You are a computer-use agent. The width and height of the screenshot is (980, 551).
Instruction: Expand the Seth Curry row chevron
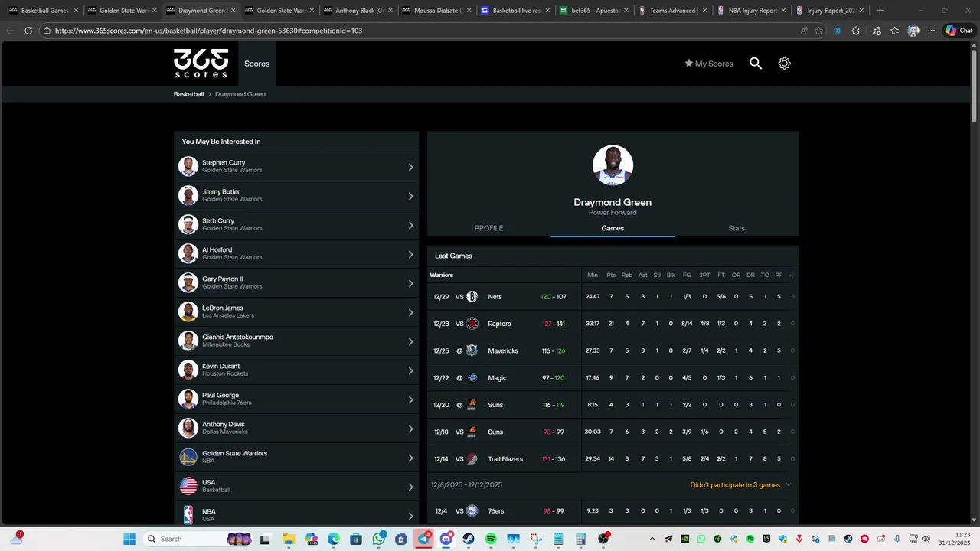click(x=410, y=225)
